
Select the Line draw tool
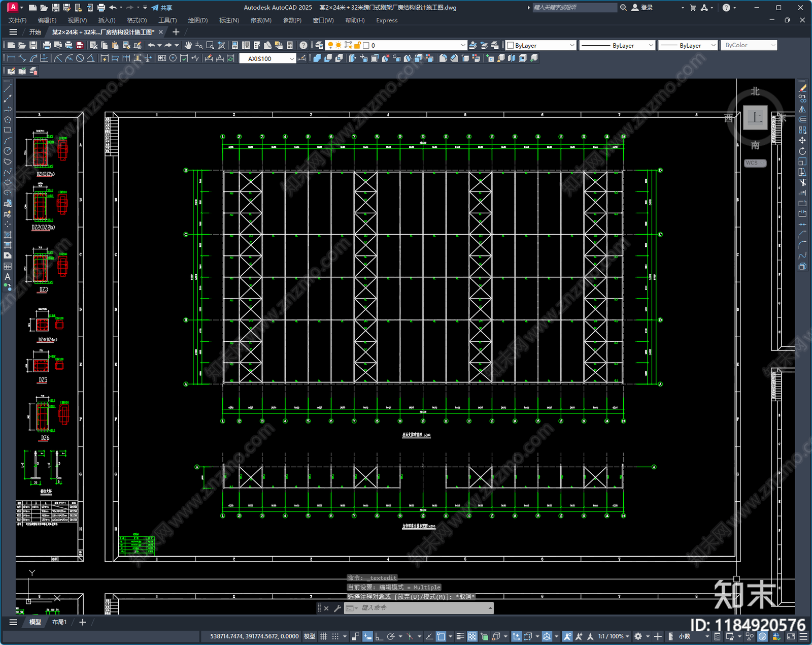point(8,88)
